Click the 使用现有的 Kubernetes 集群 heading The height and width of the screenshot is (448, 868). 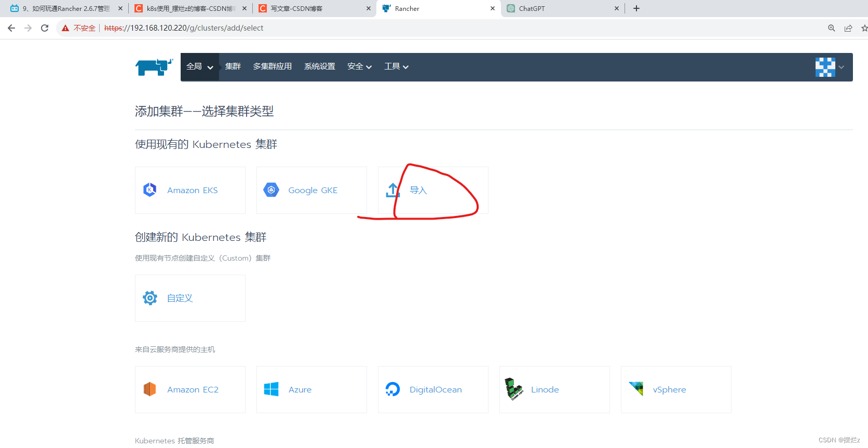206,144
